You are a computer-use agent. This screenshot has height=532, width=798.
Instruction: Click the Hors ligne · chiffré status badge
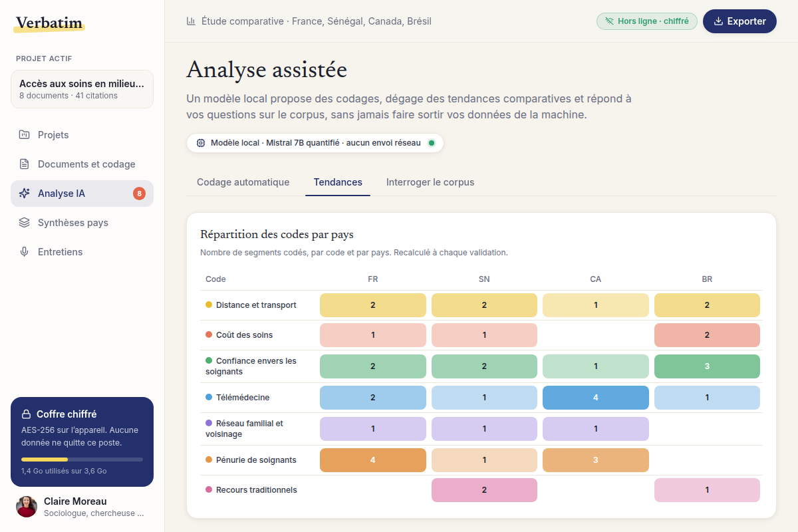tap(647, 21)
